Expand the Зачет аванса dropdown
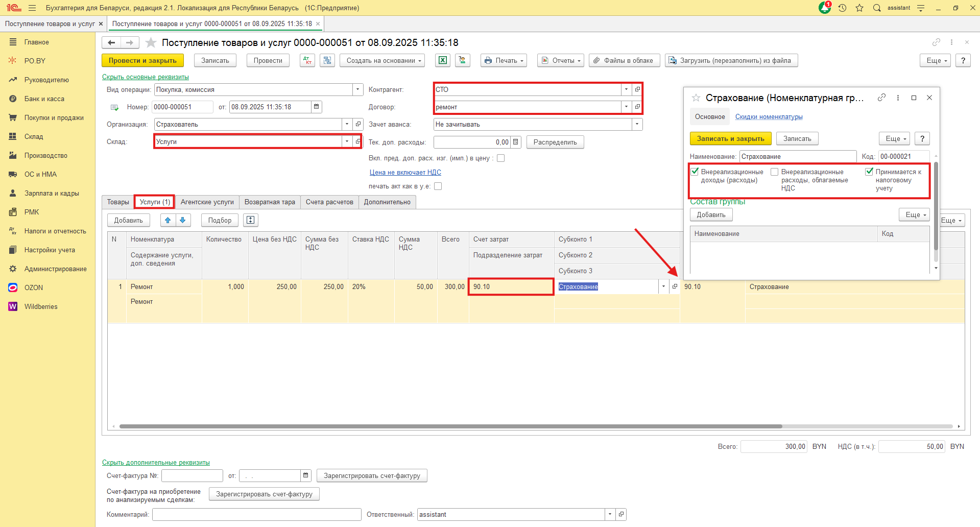The image size is (980, 527). coord(637,124)
